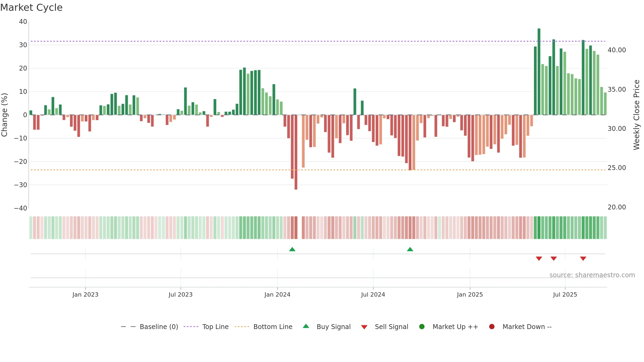Viewport: 644px width, 362px height.
Task: Click the Market Down -- red dot icon
Action: pos(492,327)
